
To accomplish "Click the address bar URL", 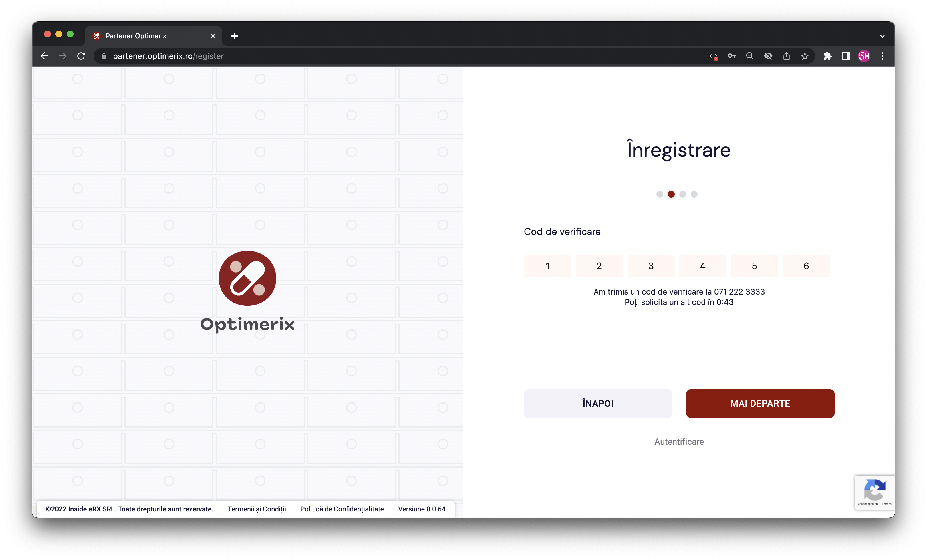I will coord(168,56).
